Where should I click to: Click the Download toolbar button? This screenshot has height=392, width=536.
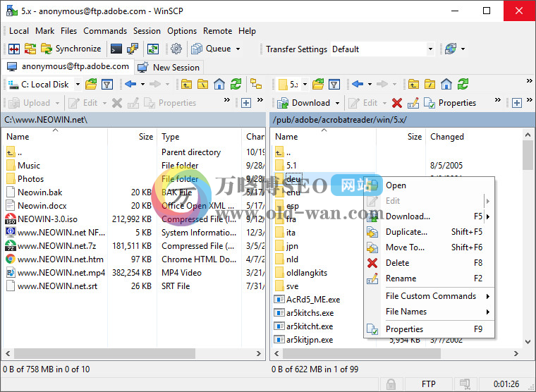[304, 103]
